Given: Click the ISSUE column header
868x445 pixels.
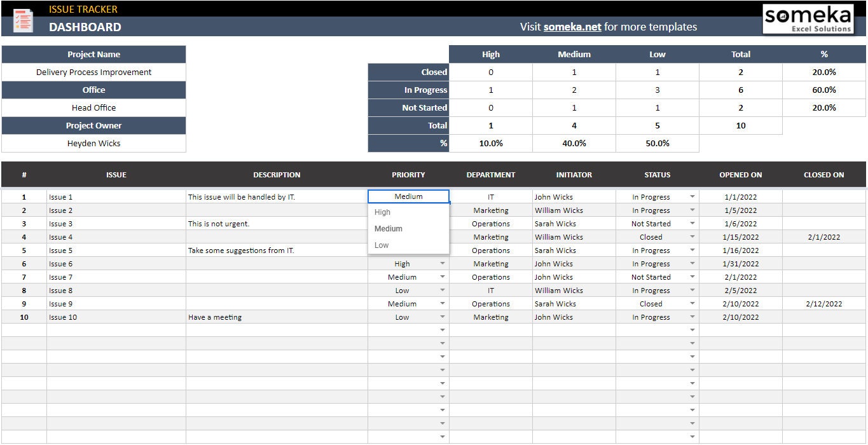Looking at the screenshot, I should pyautogui.click(x=116, y=174).
